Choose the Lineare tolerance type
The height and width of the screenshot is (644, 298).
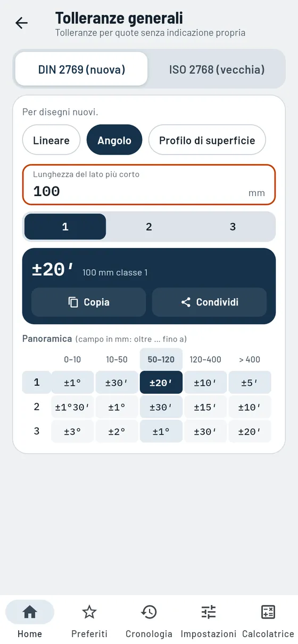(51, 140)
